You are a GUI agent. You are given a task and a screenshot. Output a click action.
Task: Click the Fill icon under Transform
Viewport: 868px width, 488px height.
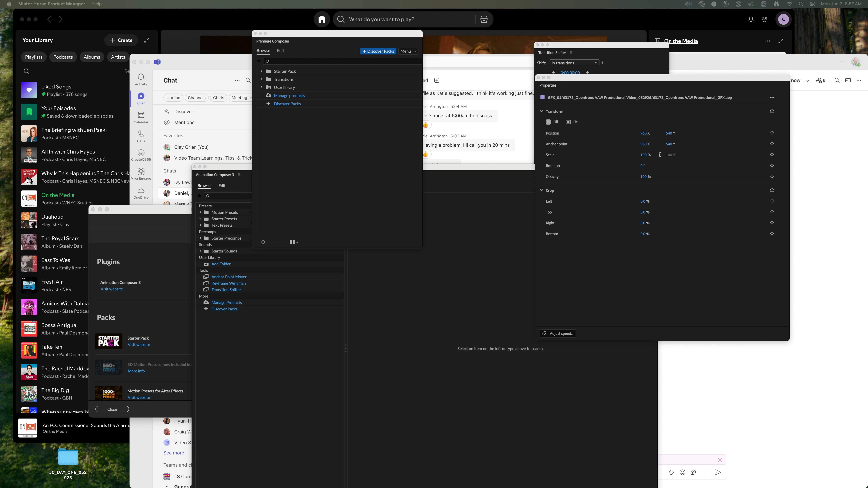point(549,122)
